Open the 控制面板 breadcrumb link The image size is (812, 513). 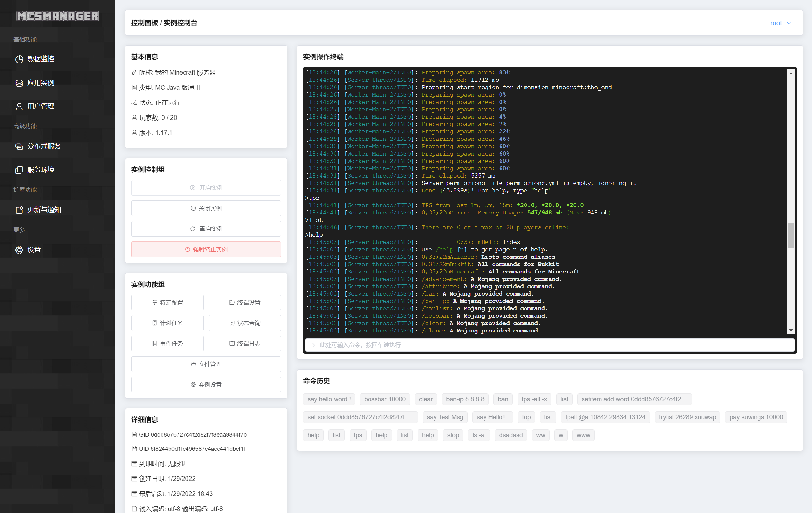144,23
